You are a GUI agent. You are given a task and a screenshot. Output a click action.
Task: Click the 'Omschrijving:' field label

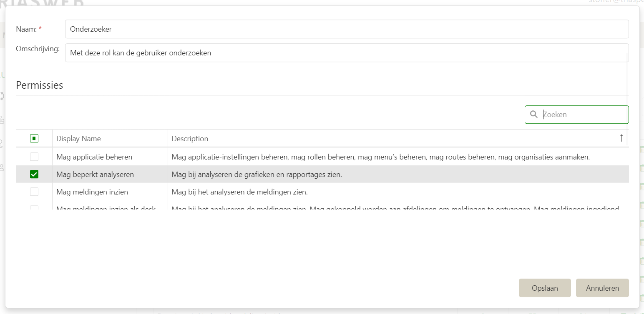(x=38, y=49)
